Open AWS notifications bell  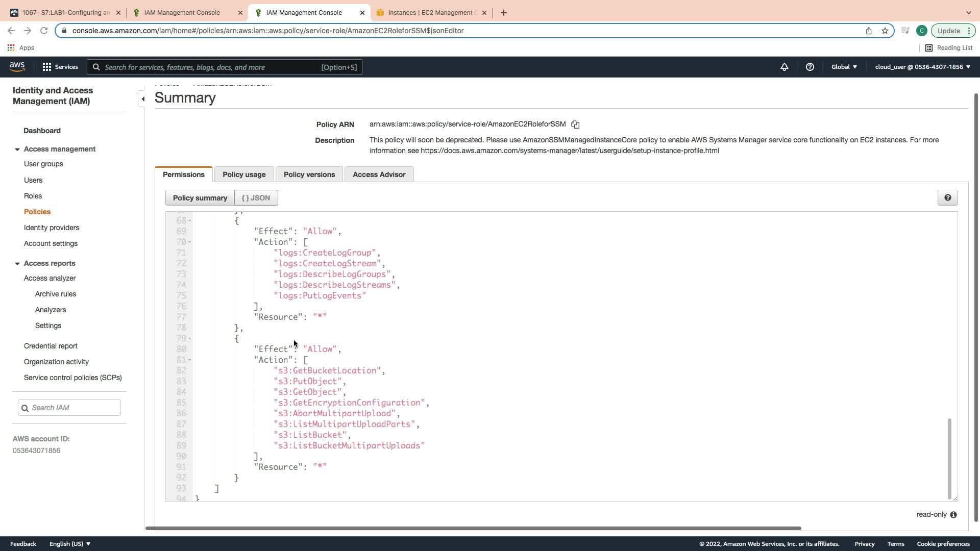(784, 67)
